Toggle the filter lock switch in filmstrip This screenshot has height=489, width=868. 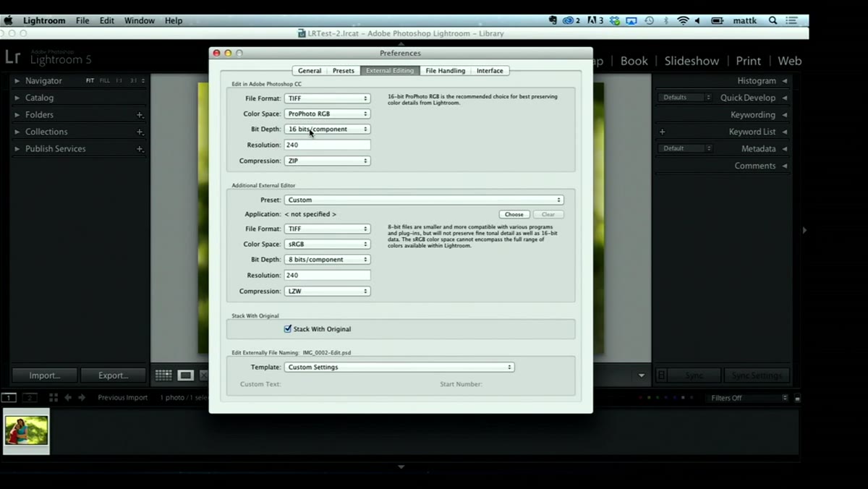point(797,399)
